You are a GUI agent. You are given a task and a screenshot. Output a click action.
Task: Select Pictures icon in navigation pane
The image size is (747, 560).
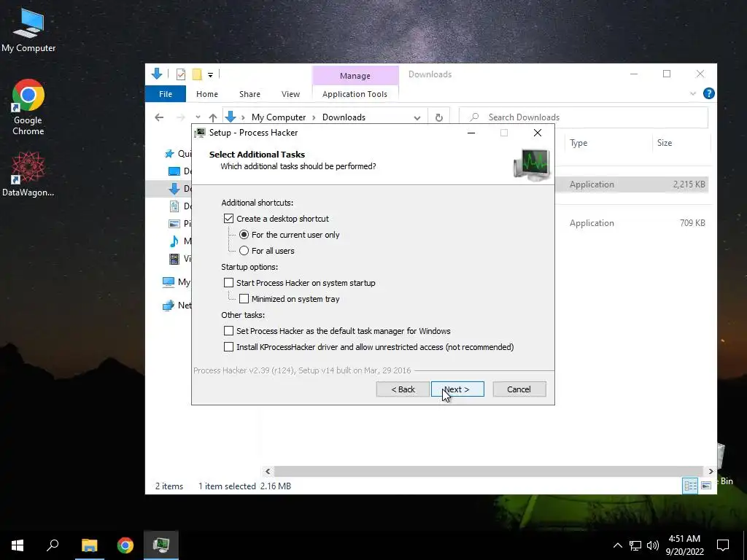174,223
